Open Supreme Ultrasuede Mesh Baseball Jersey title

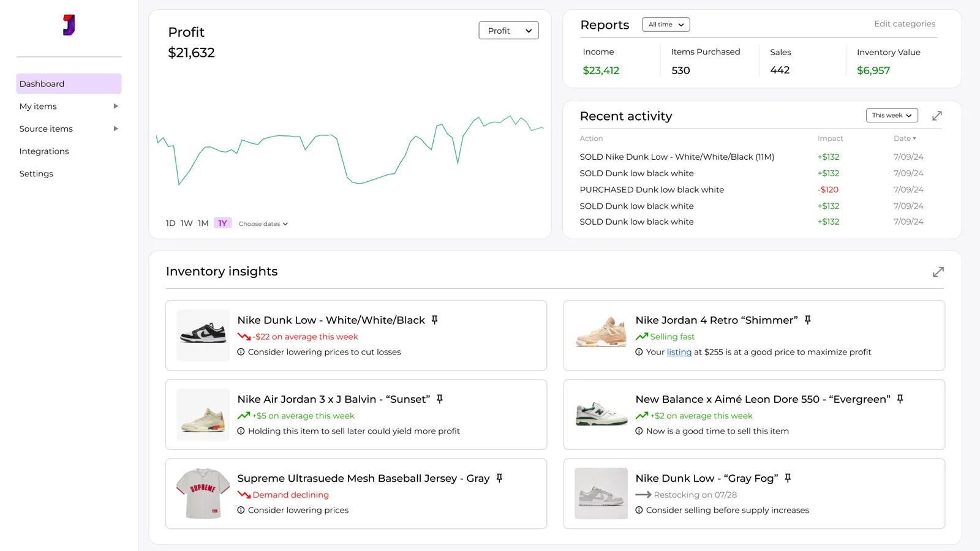coord(363,478)
